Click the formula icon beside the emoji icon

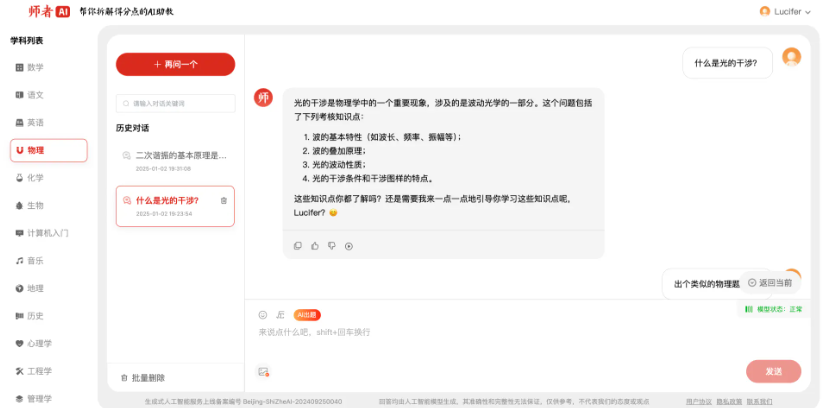tap(280, 315)
